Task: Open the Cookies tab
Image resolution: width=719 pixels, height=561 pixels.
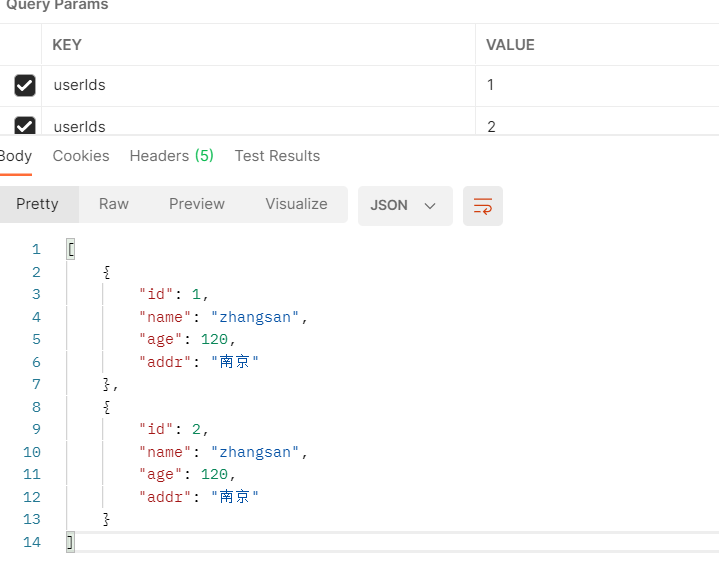Action: tap(81, 156)
